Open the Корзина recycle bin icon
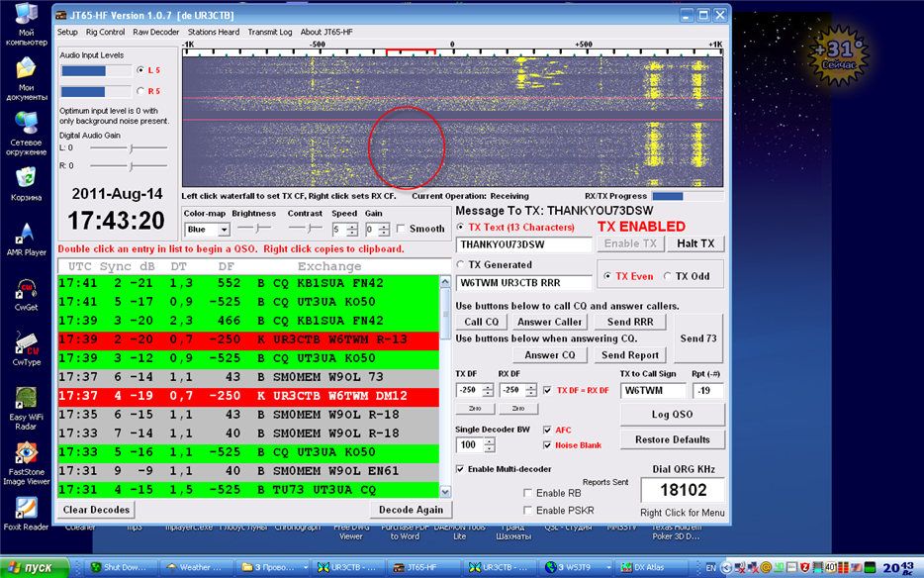Screen dimensions: 924x578 (26, 178)
